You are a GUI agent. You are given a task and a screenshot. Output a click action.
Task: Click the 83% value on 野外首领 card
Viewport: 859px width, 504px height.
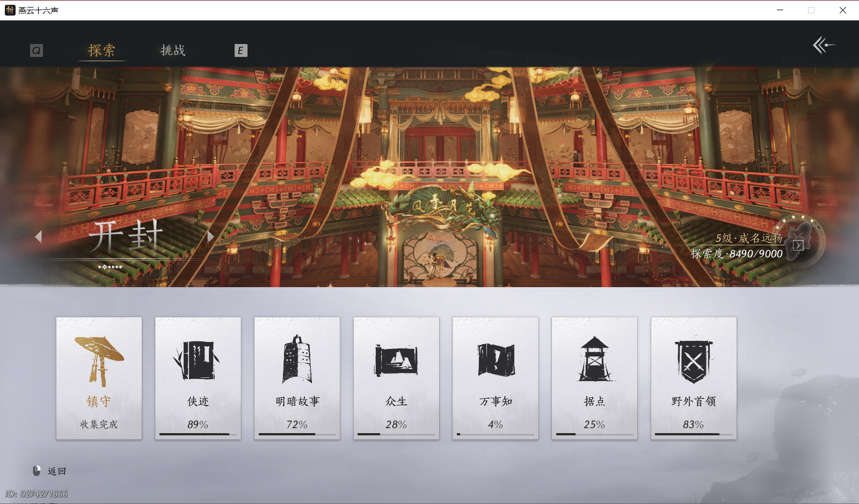pos(693,425)
